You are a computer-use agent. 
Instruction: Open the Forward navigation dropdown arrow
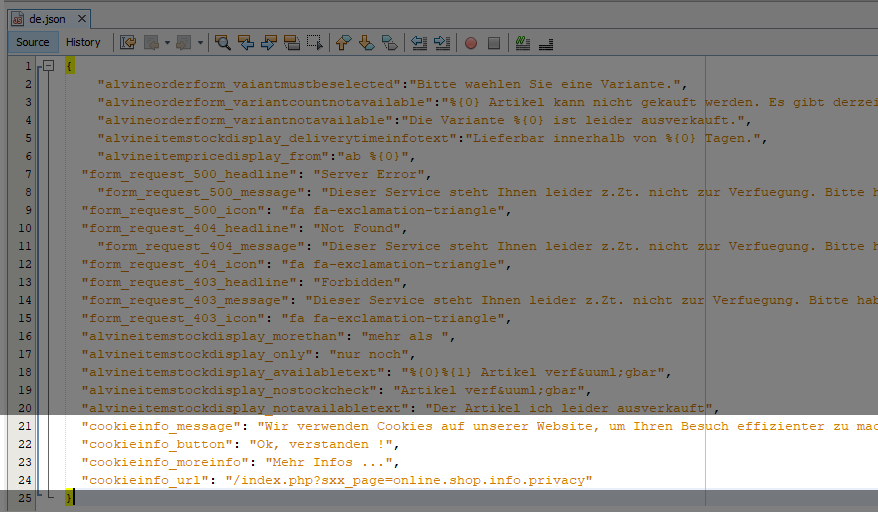click(200, 43)
